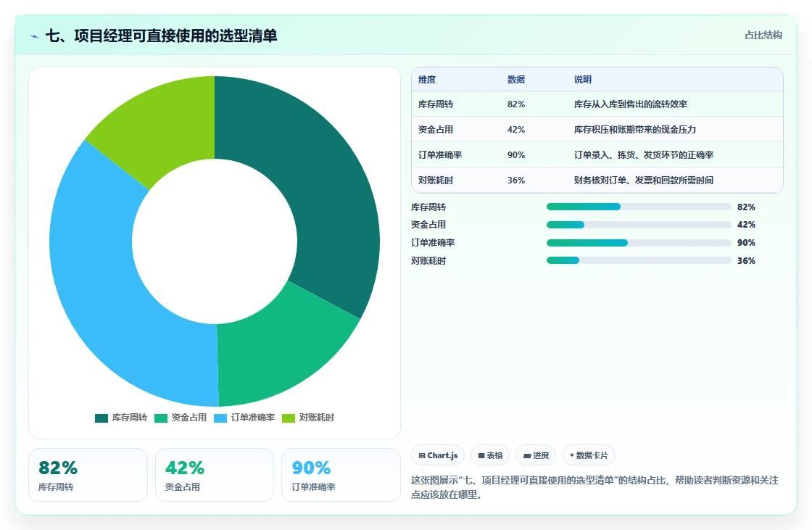Open the 42% 资金占用 data card

tap(215, 475)
